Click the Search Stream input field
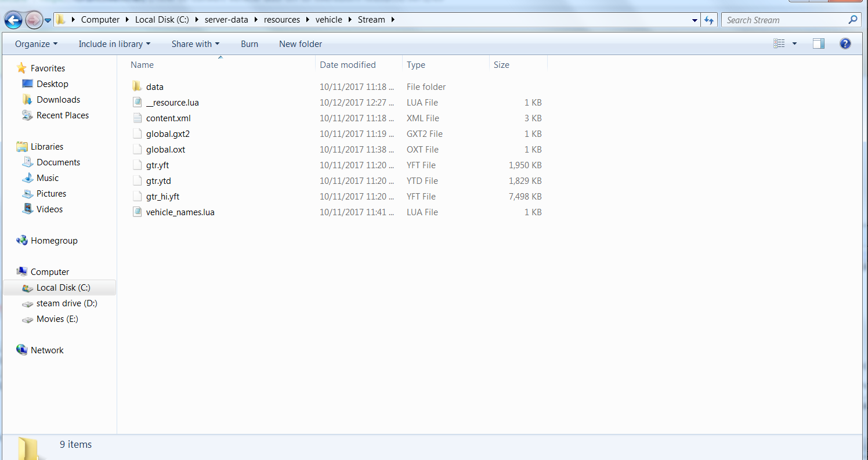 (783, 20)
